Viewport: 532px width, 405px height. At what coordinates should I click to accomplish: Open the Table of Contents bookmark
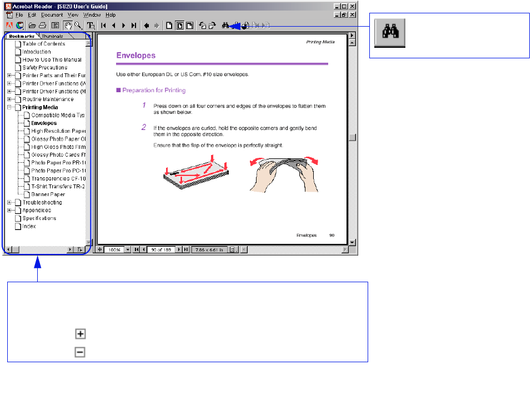[43, 44]
